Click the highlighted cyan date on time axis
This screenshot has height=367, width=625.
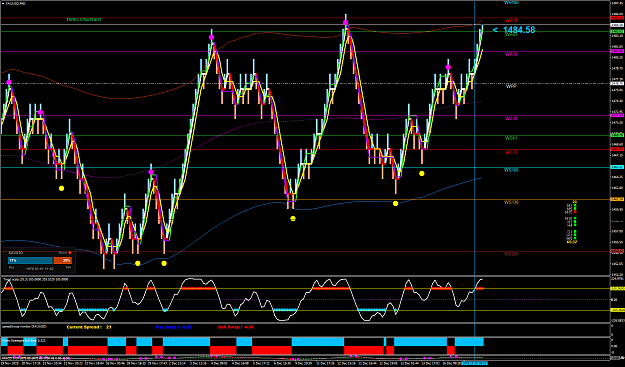(474, 363)
